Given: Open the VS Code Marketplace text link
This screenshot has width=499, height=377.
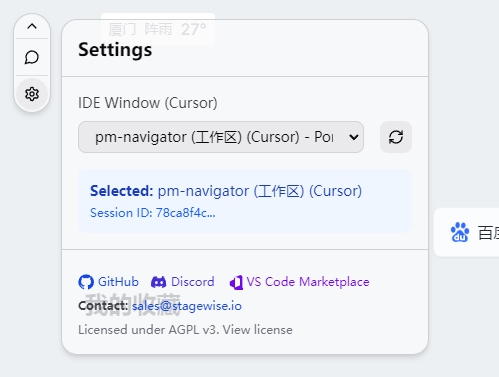Looking at the screenshot, I should (x=308, y=282).
